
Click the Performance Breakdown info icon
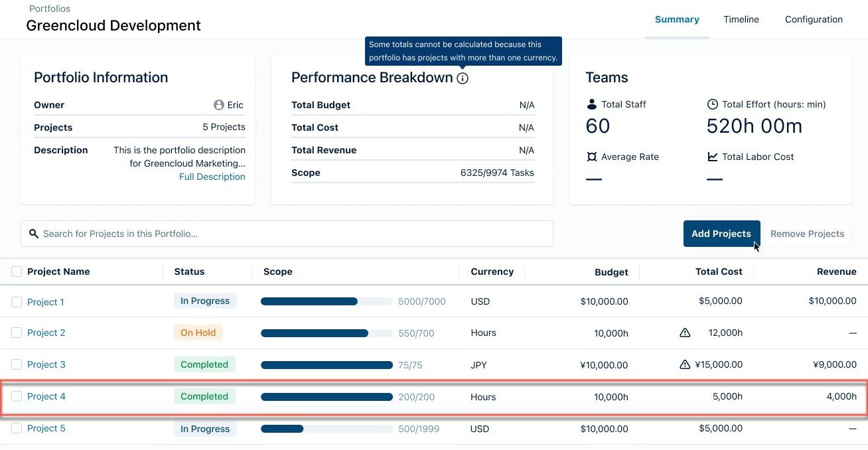pos(463,78)
